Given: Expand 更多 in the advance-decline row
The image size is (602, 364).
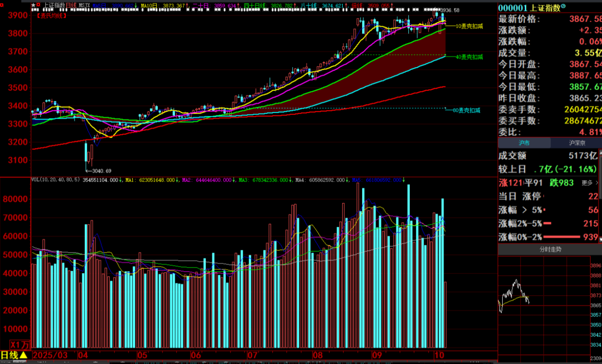Looking at the screenshot, I should tap(589, 183).
